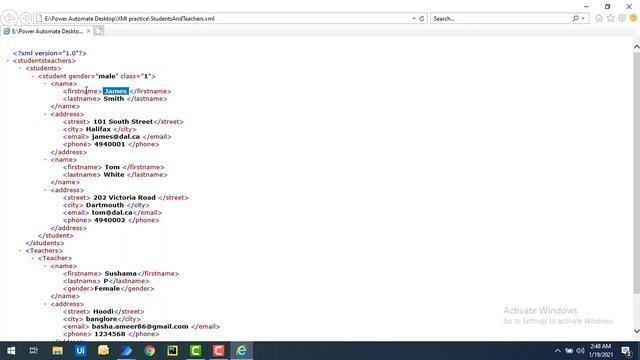Click the lastname value White
This screenshot has height=360, width=640.
point(114,175)
